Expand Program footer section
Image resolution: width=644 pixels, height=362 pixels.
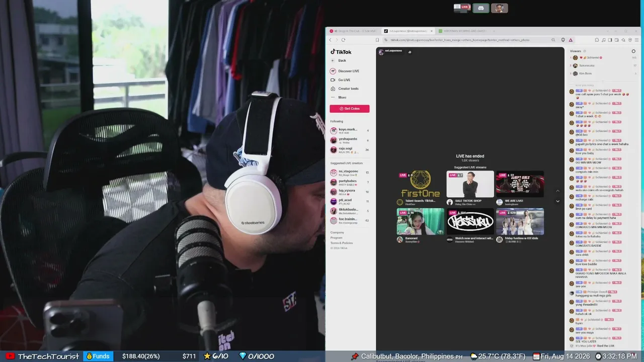(337, 238)
